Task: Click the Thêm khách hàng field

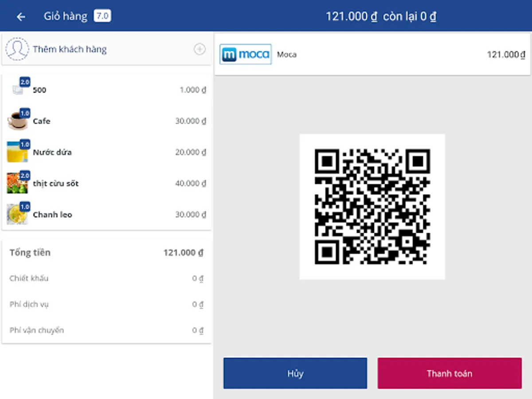Action: pyautogui.click(x=106, y=49)
